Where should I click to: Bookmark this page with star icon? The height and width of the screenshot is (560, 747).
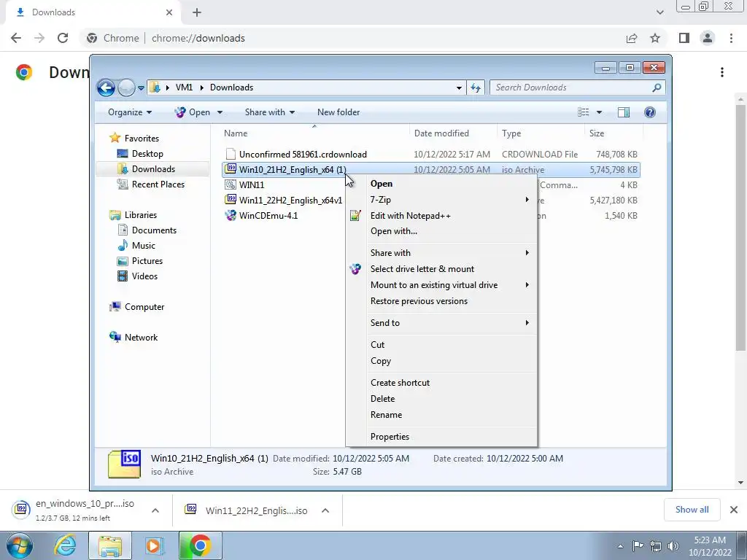pos(655,38)
